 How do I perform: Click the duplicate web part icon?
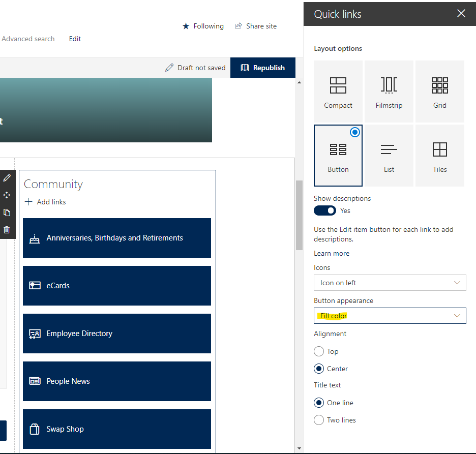[7, 213]
